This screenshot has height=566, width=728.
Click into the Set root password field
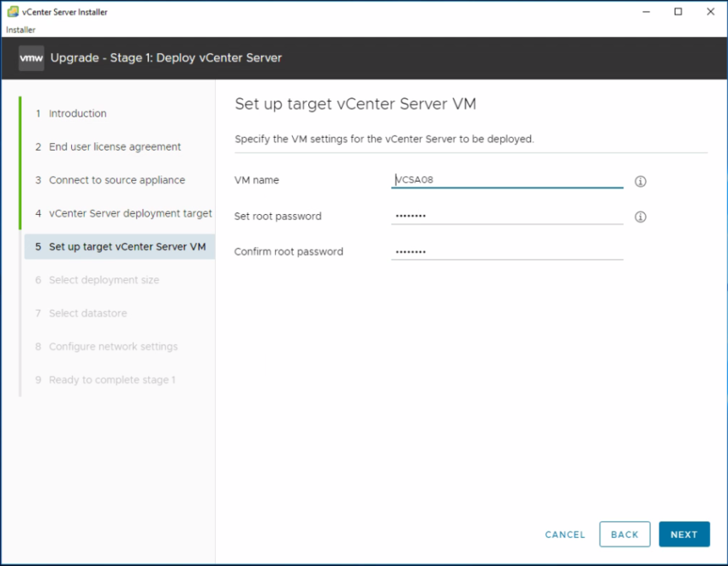click(506, 217)
